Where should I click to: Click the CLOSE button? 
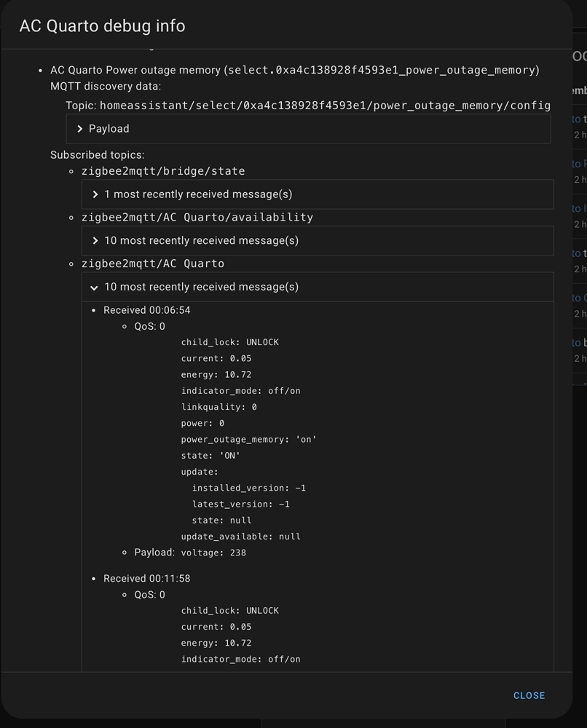tap(529, 695)
